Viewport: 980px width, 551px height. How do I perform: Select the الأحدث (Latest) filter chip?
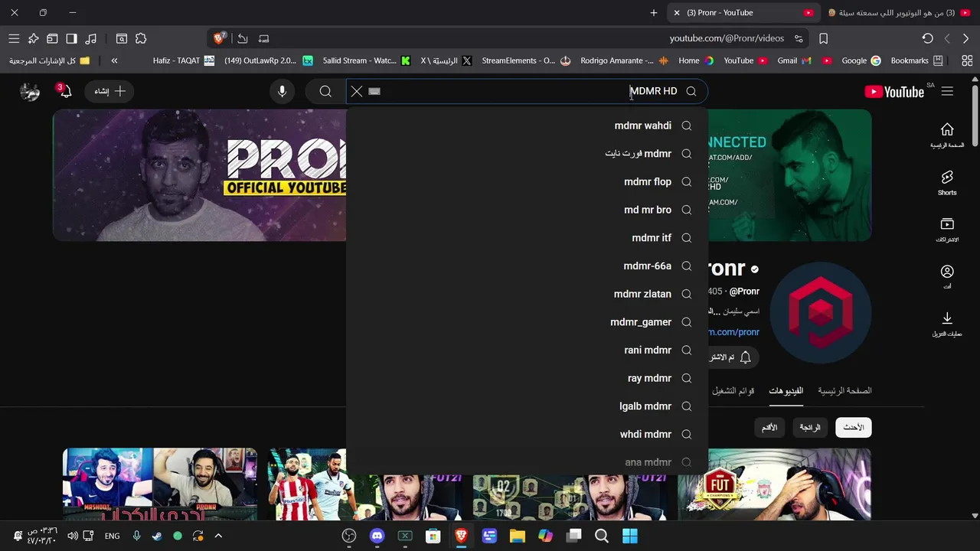point(853,427)
